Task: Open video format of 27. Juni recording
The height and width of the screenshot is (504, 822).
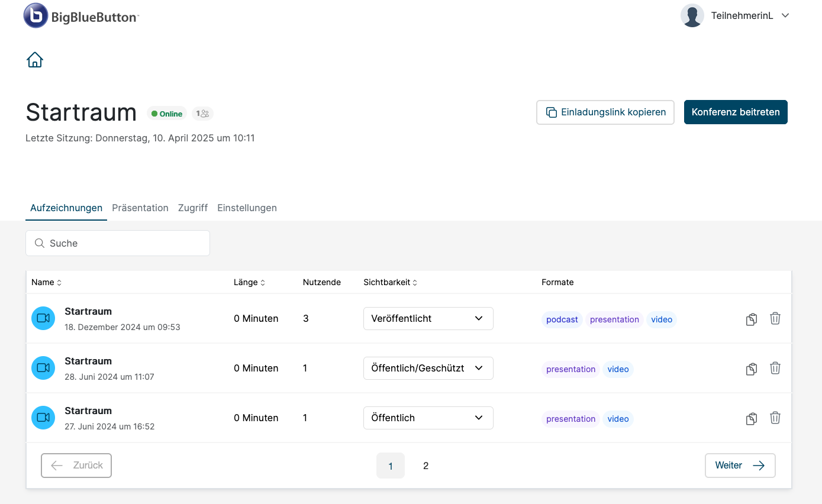Action: tap(618, 419)
